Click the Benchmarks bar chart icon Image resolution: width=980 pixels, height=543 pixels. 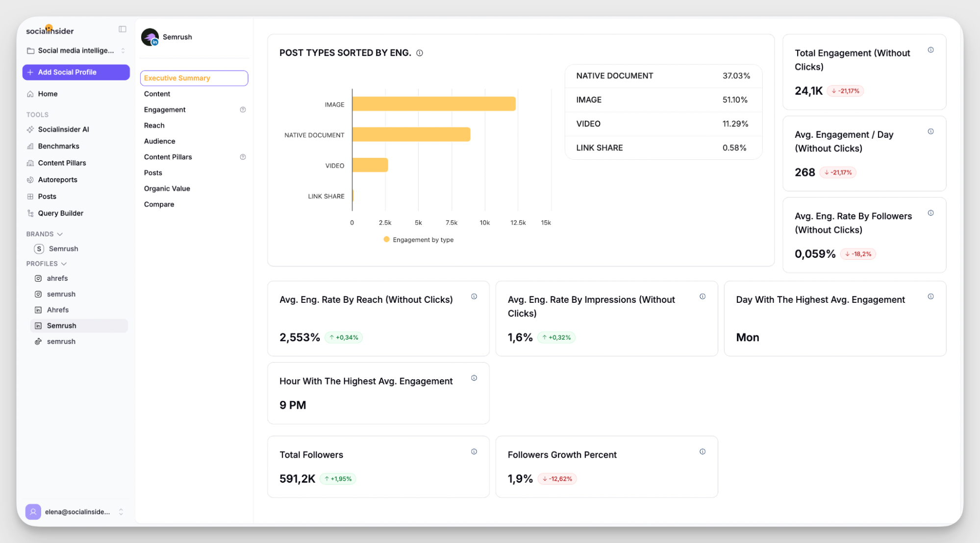(30, 146)
